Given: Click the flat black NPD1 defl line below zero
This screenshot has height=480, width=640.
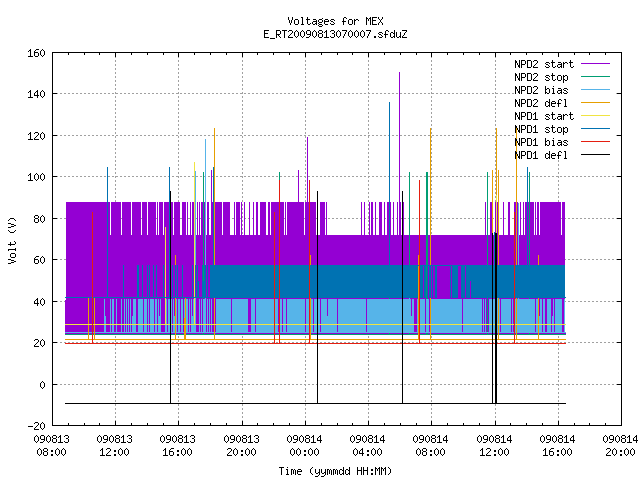Looking at the screenshot, I should coord(315,403).
